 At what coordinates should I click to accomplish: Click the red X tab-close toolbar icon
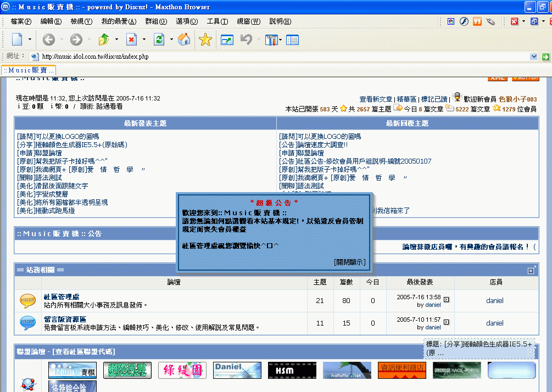[x=514, y=21]
